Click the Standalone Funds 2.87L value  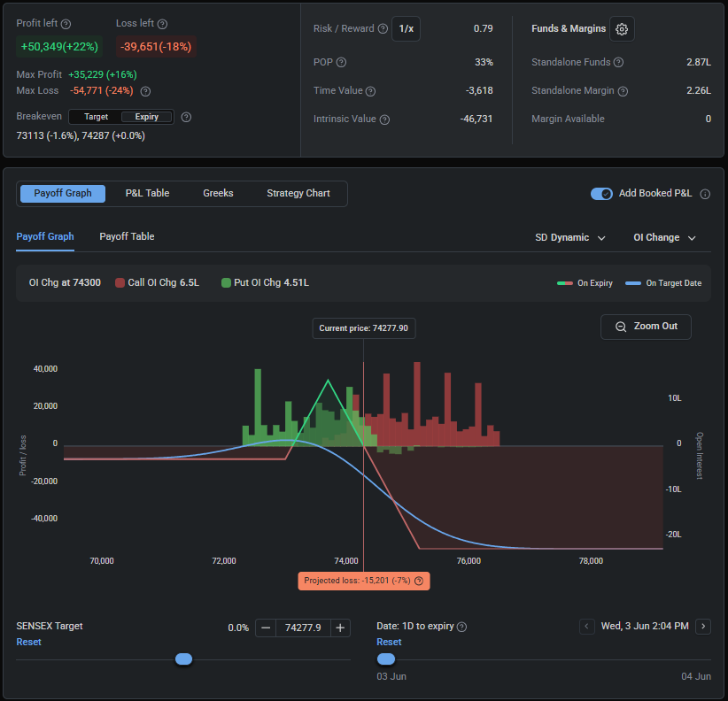[699, 62]
